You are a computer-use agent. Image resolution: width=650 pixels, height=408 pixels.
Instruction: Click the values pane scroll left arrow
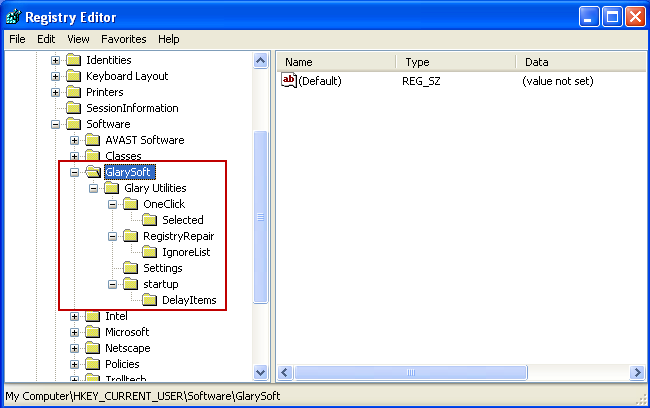click(x=285, y=372)
